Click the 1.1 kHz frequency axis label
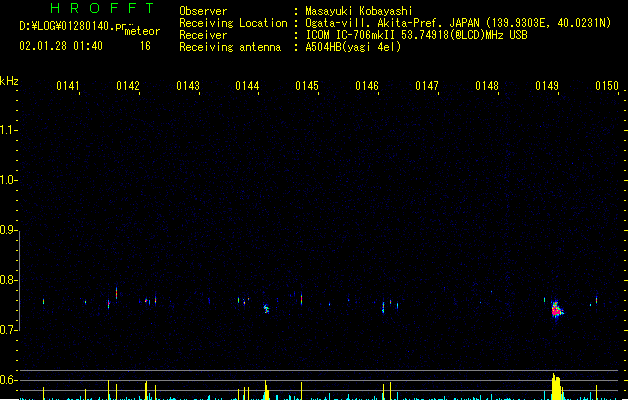This screenshot has height=400, width=629. click(7, 130)
